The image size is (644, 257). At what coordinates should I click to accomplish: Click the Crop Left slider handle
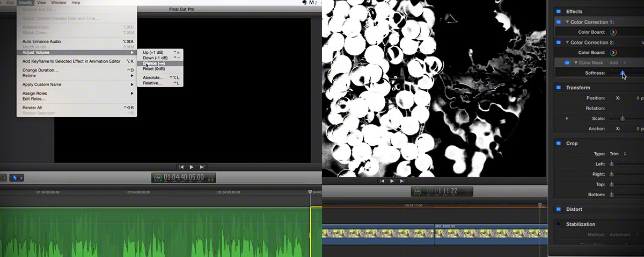tap(611, 164)
